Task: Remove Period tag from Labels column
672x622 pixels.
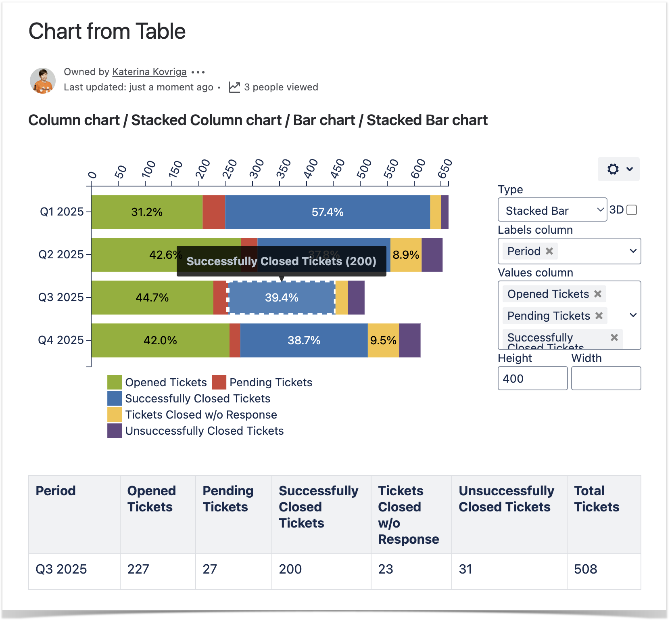Action: pyautogui.click(x=549, y=251)
